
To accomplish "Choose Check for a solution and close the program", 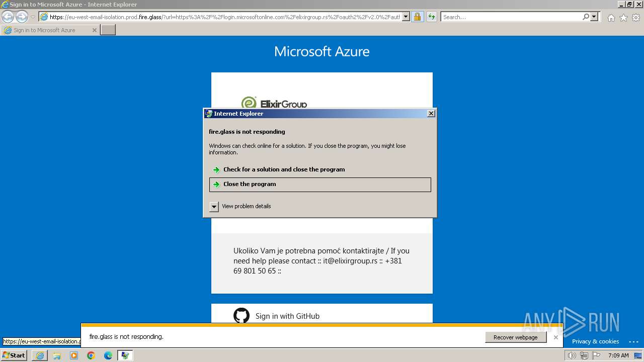I will click(x=320, y=169).
